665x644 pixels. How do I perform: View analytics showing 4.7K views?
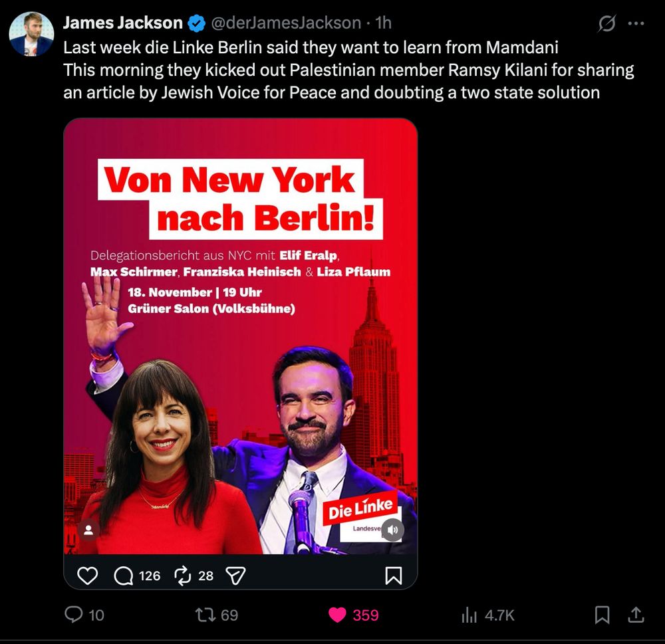pos(487,615)
